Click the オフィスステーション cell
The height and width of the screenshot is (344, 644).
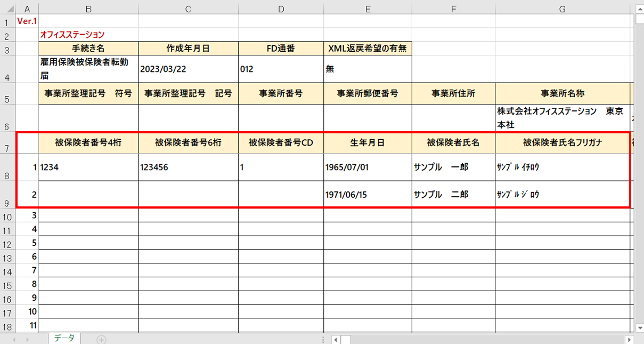click(88, 35)
